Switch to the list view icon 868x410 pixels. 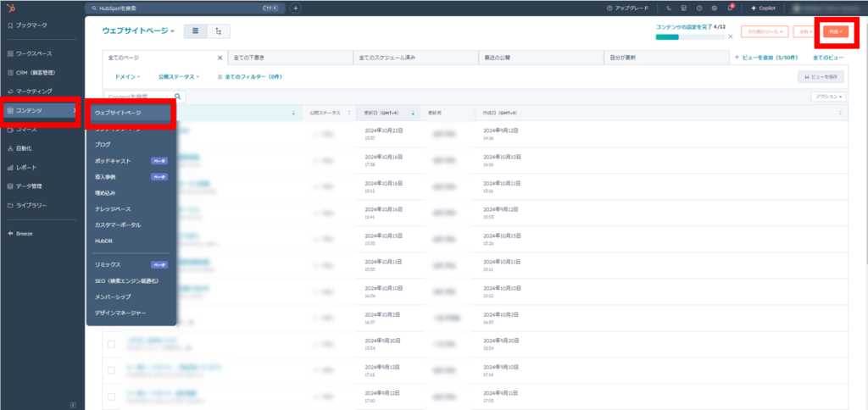pyautogui.click(x=196, y=31)
